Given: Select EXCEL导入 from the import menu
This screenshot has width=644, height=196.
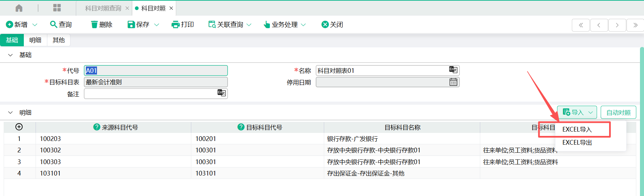Looking at the screenshot, I should 577,130.
